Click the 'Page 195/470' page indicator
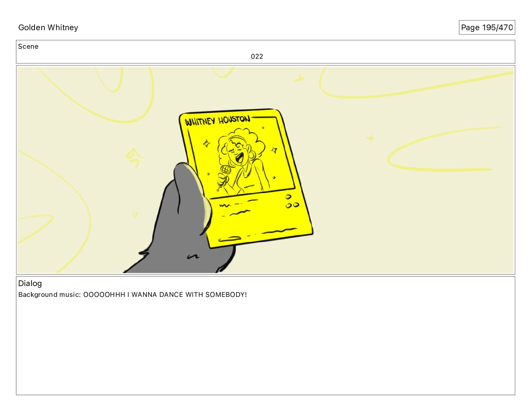532x411 pixels. [x=487, y=28]
